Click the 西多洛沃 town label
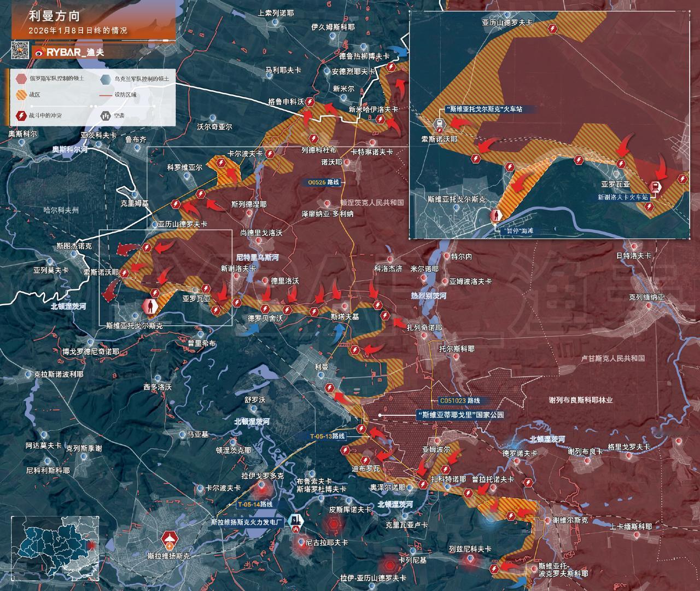The image size is (700, 591). pyautogui.click(x=157, y=386)
